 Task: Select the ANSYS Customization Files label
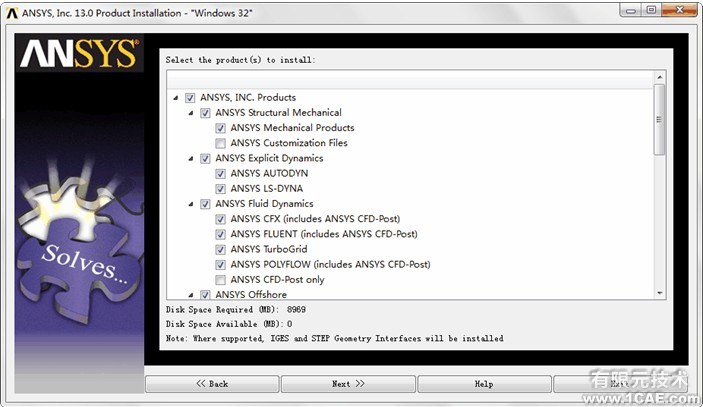coord(289,143)
